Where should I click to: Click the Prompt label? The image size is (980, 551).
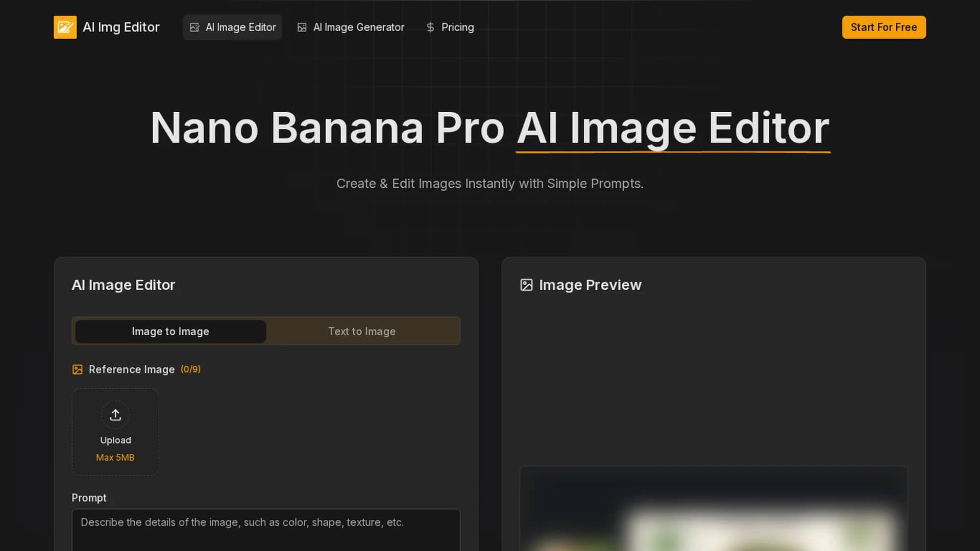coord(89,498)
